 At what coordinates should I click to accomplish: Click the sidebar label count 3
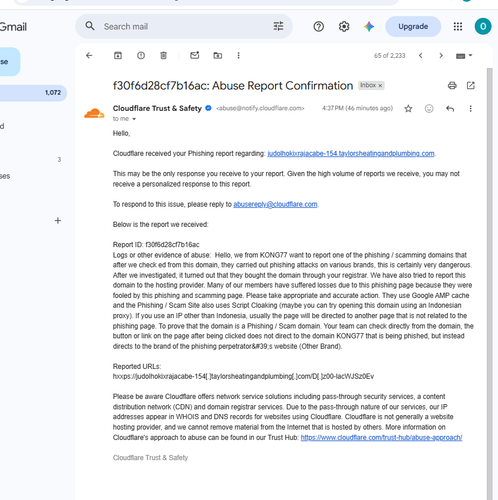click(59, 160)
